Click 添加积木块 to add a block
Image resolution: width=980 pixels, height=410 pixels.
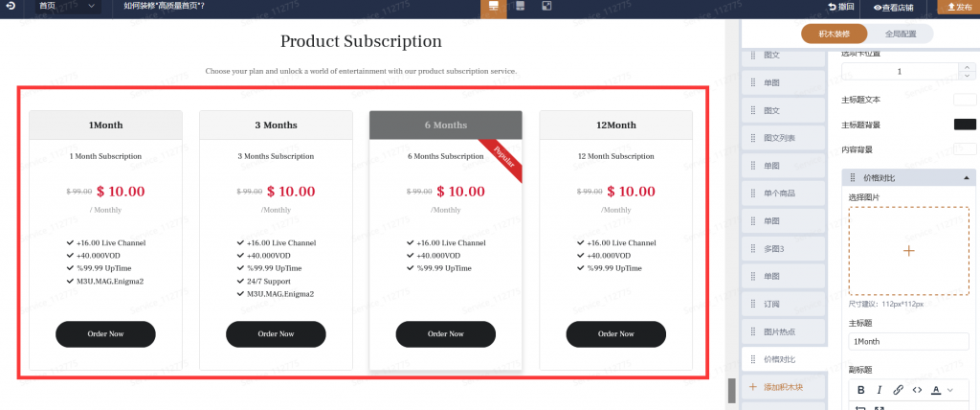tap(784, 387)
